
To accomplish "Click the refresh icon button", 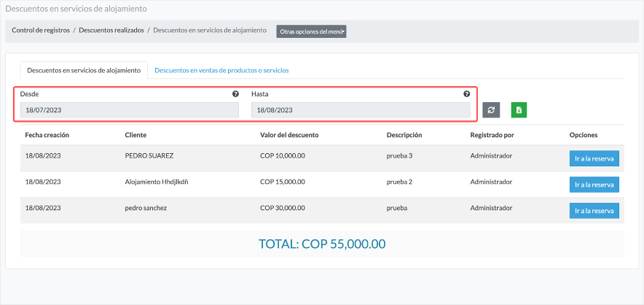I will pyautogui.click(x=491, y=110).
